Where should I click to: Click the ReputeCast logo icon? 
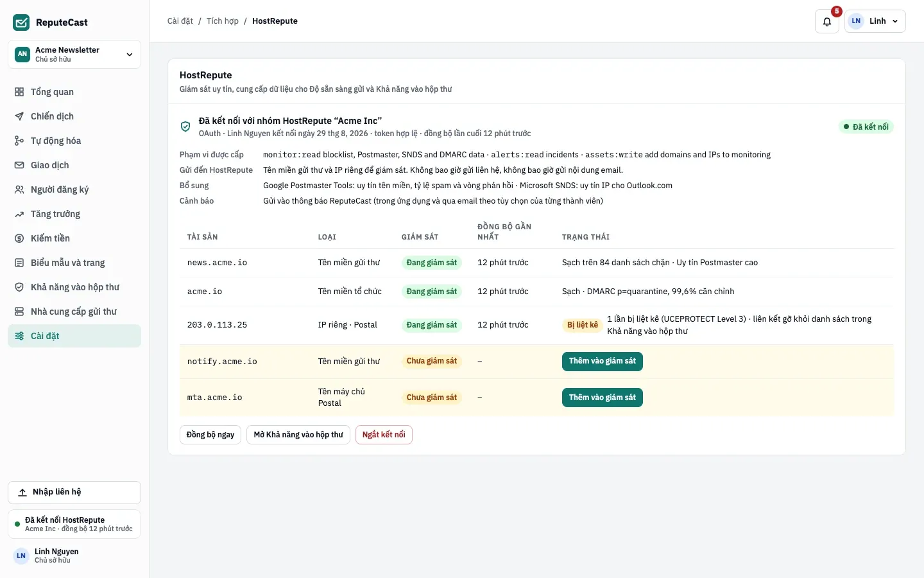[x=21, y=22]
